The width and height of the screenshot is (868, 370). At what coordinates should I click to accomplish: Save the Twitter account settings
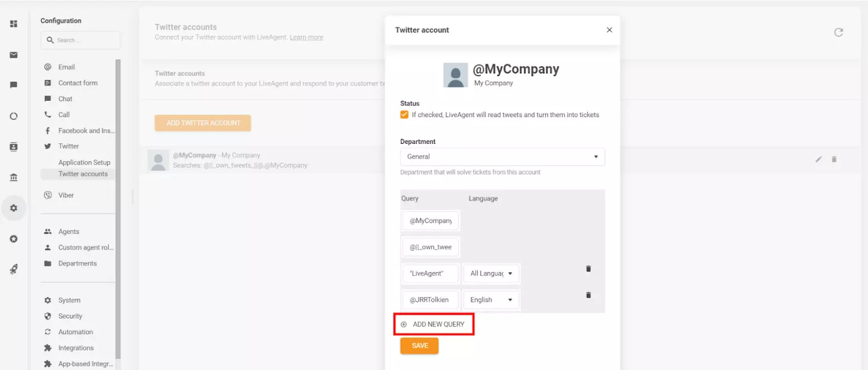pyautogui.click(x=419, y=345)
